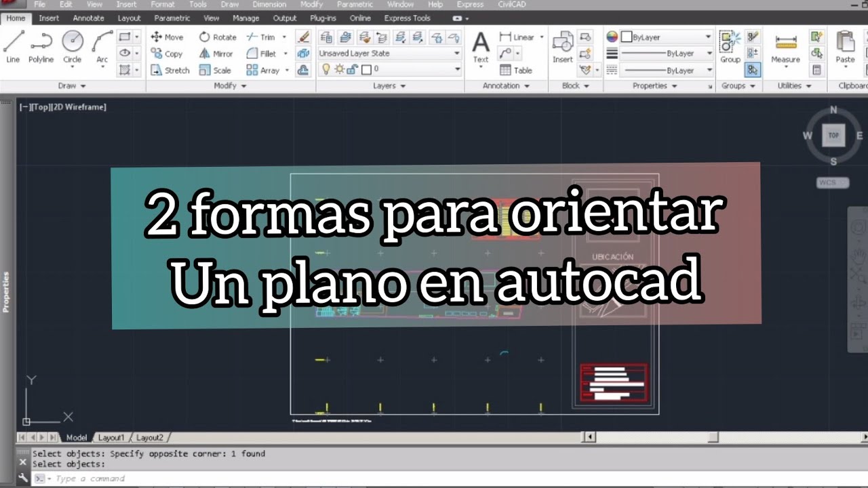This screenshot has height=488, width=868.
Task: Select the Line drawing tool
Action: click(x=13, y=47)
